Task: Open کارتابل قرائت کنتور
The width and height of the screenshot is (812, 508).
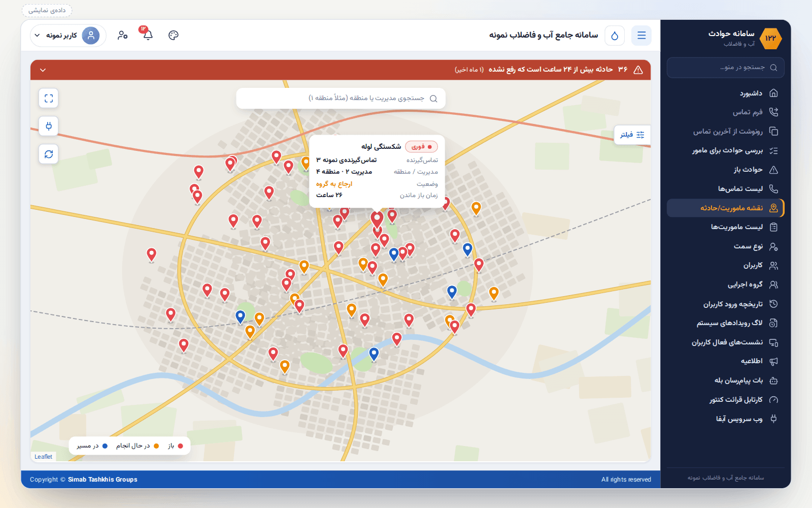Action: pyautogui.click(x=725, y=400)
